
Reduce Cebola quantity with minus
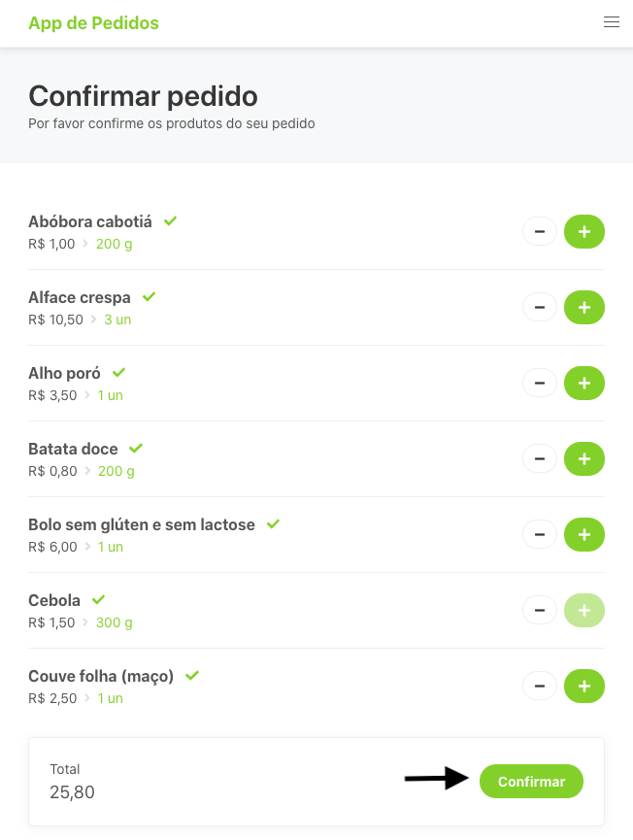coord(540,611)
